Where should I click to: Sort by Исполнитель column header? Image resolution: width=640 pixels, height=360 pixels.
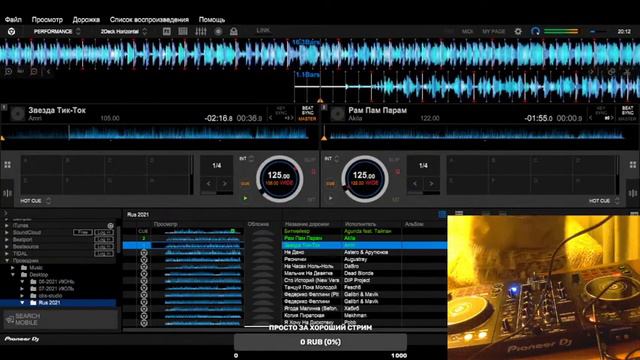(x=360, y=224)
